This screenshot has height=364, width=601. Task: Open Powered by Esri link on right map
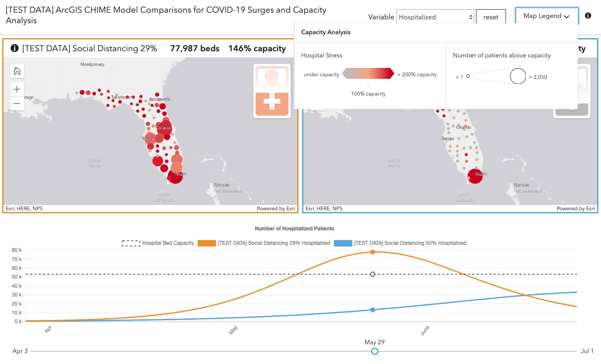(576, 209)
